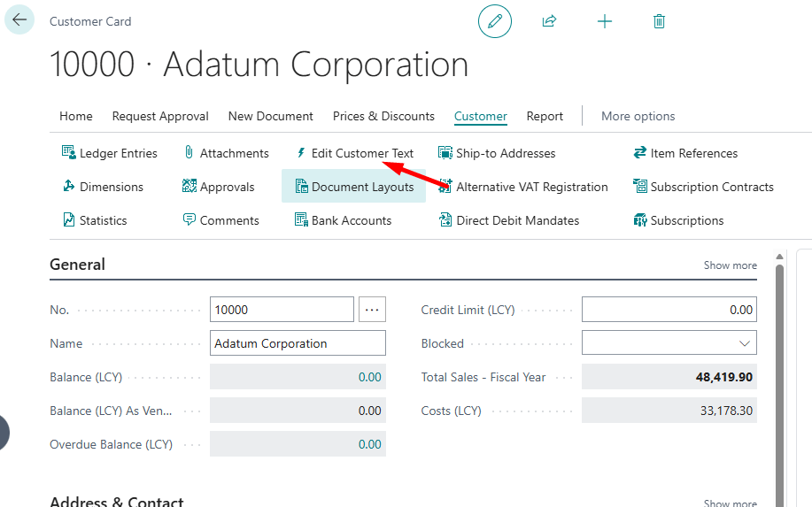812x507 pixels.
Task: Click into the Name input field
Action: tap(297, 343)
